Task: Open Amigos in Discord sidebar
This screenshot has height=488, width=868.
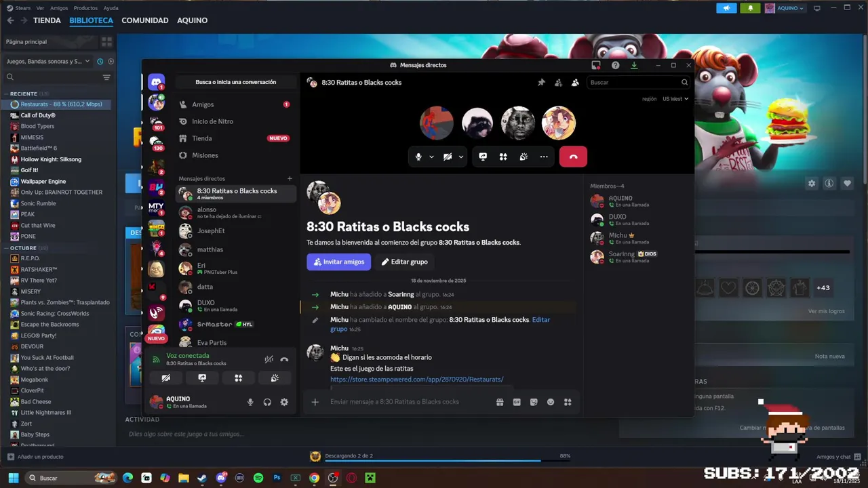Action: [x=235, y=104]
